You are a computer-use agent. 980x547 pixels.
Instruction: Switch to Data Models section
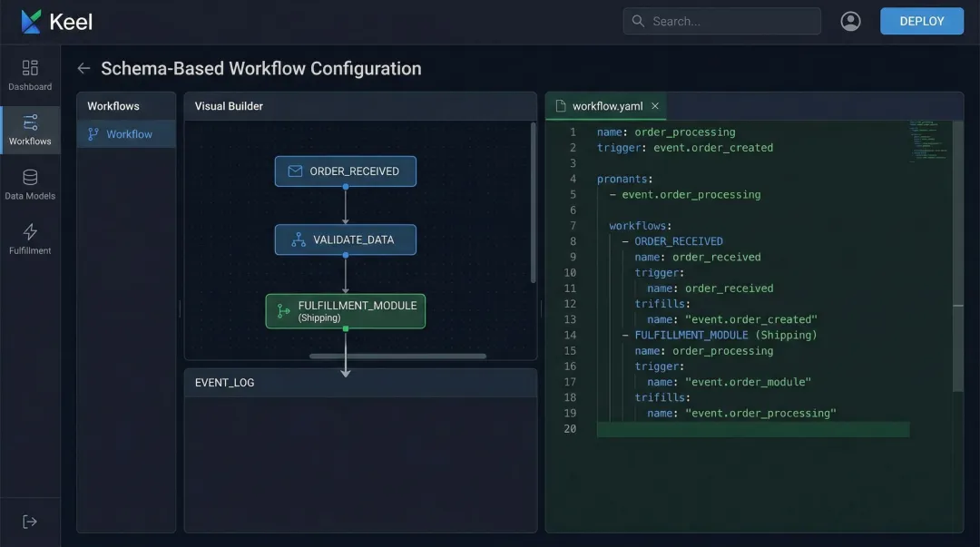click(x=30, y=186)
